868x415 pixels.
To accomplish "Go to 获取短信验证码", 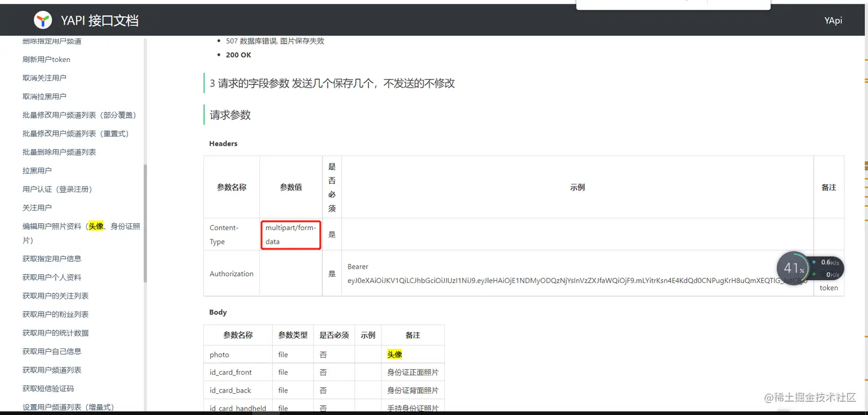I will 48,389.
